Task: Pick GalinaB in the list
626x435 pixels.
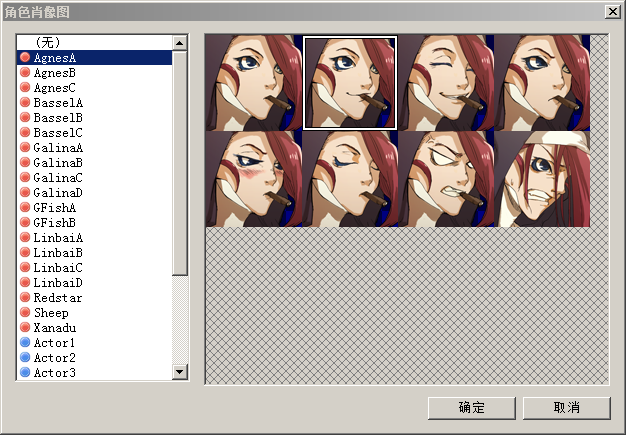Action: click(x=95, y=162)
